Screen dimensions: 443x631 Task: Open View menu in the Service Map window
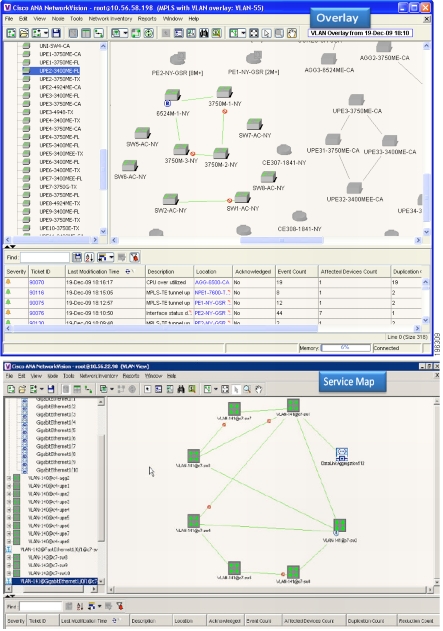[x=36, y=376]
